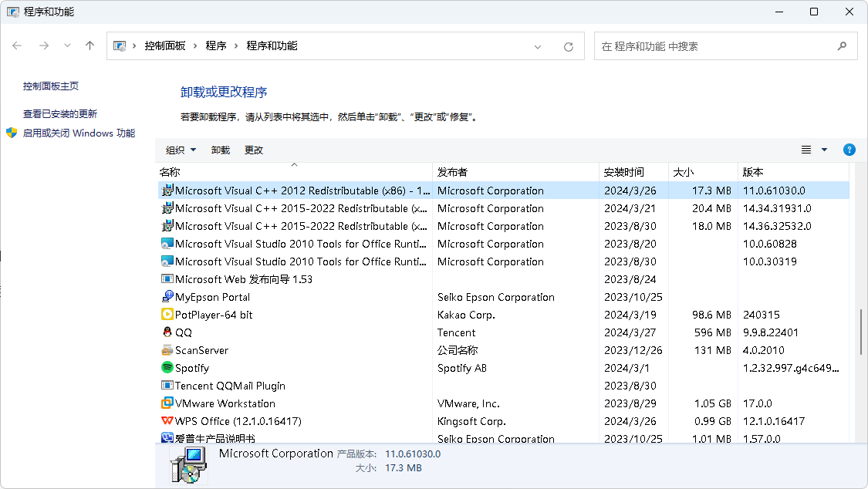Refresh the programs list
This screenshot has height=489, width=868.
569,47
